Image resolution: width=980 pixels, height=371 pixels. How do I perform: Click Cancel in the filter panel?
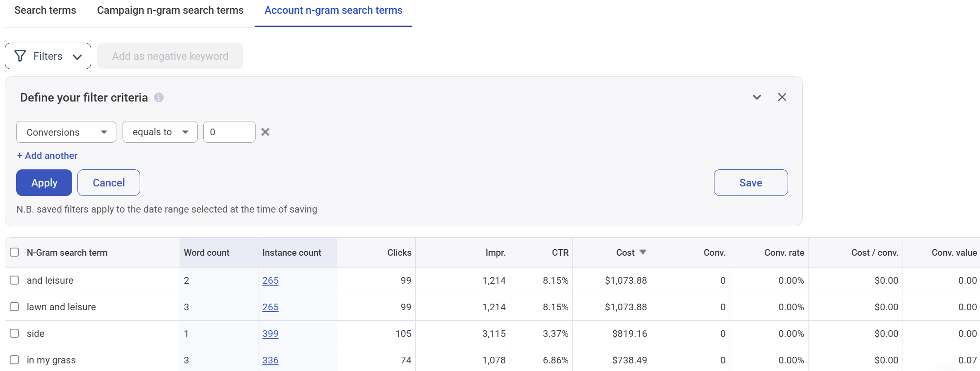point(109,183)
